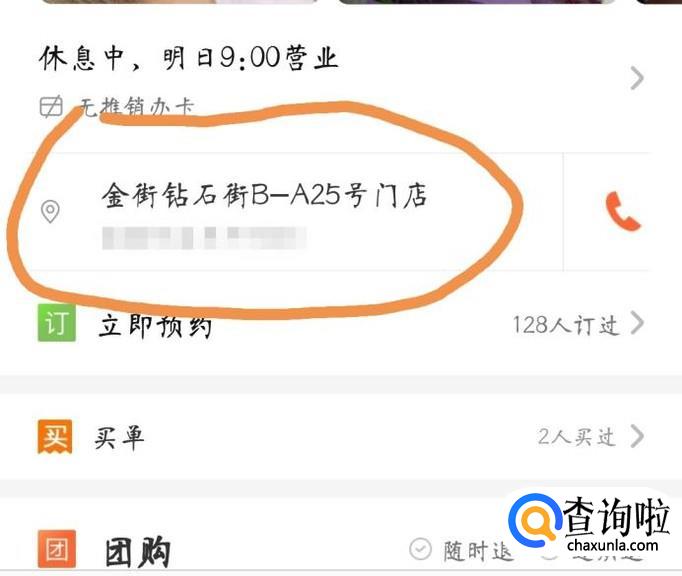Tap the red 团 group-buy icon
This screenshot has width=682, height=576.
pos(57,549)
